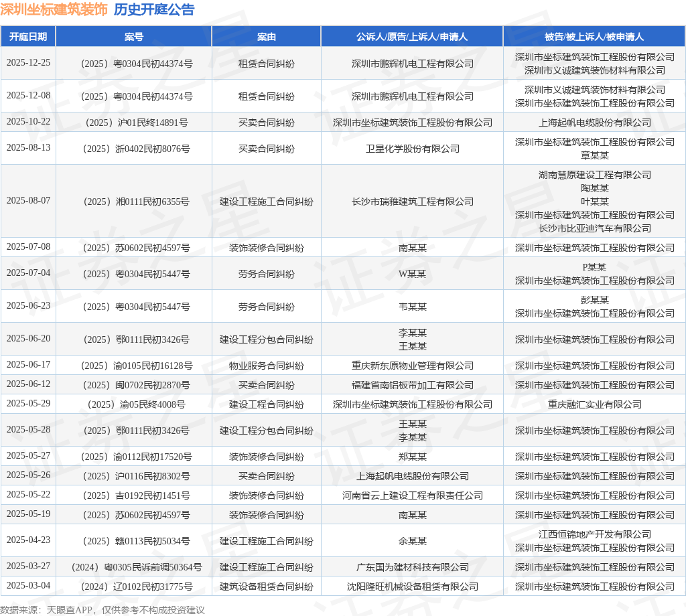Select case number (2025)沪0116民初8302号
Screen dimensions: 686x616
tap(137, 476)
